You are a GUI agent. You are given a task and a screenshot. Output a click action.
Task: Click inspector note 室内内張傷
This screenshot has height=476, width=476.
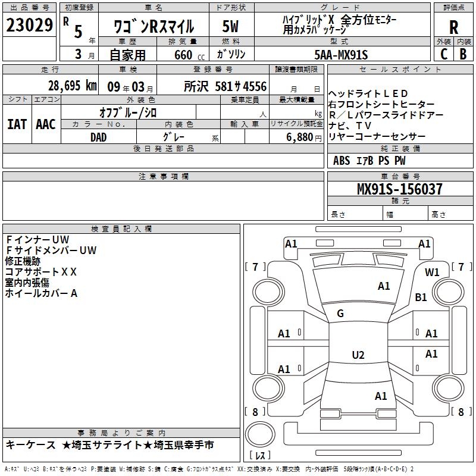(27, 283)
